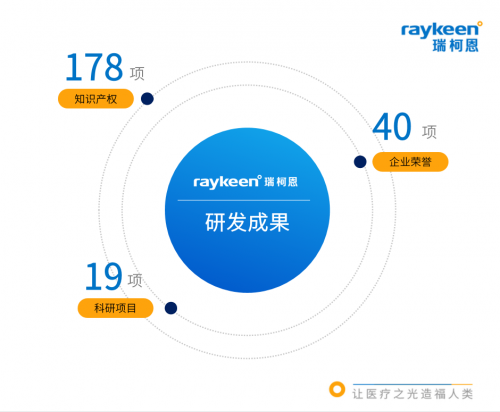Click the 研发成果 text in the blue circle
Image resolution: width=500 pixels, height=412 pixels.
tap(247, 222)
